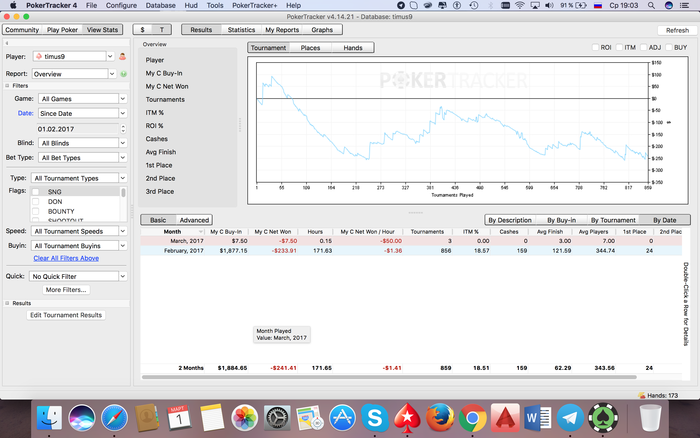
Task: Open PokerStars from the Dock
Action: pos(407,418)
